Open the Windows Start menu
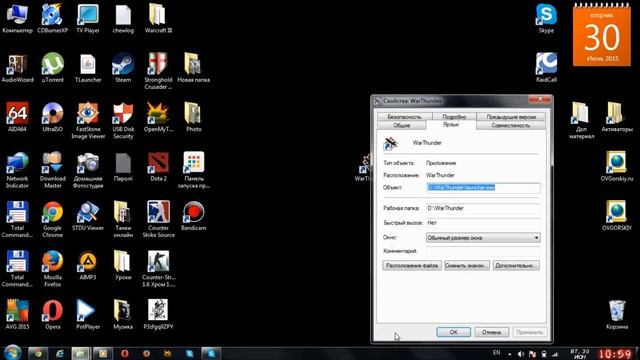The image size is (640, 360). [12, 353]
